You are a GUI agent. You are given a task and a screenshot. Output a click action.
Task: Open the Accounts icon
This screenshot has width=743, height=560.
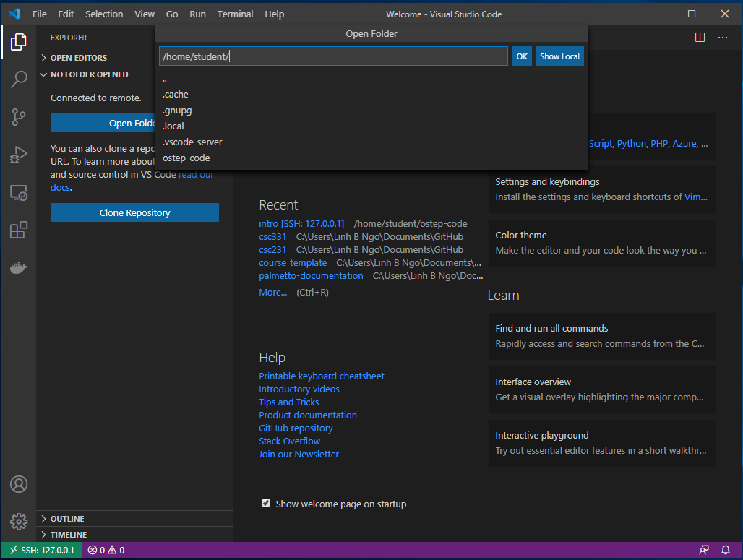[19, 484]
